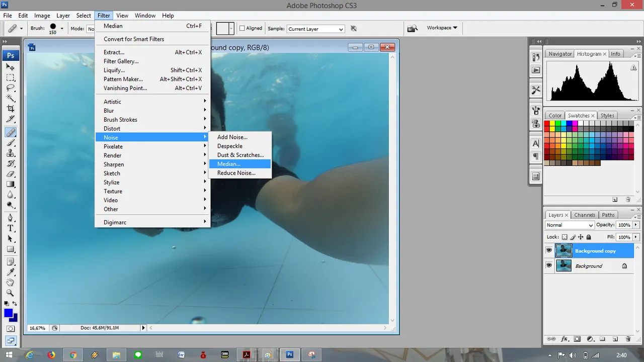
Task: Select the Blur tool
Action: pyautogui.click(x=11, y=196)
